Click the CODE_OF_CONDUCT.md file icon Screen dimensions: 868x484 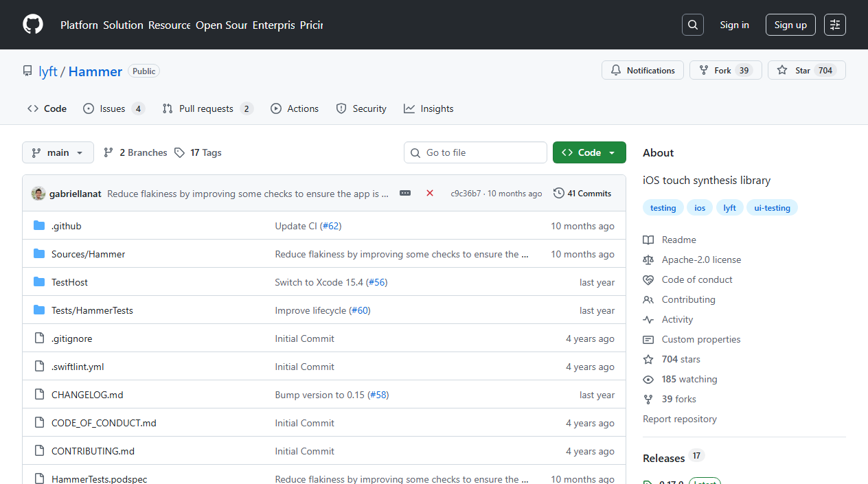click(39, 423)
